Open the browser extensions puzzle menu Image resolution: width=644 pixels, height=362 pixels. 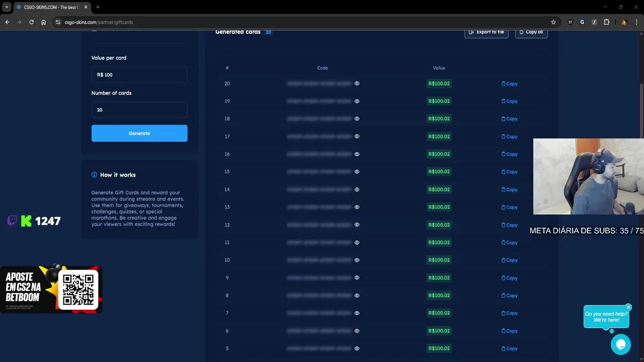[606, 22]
